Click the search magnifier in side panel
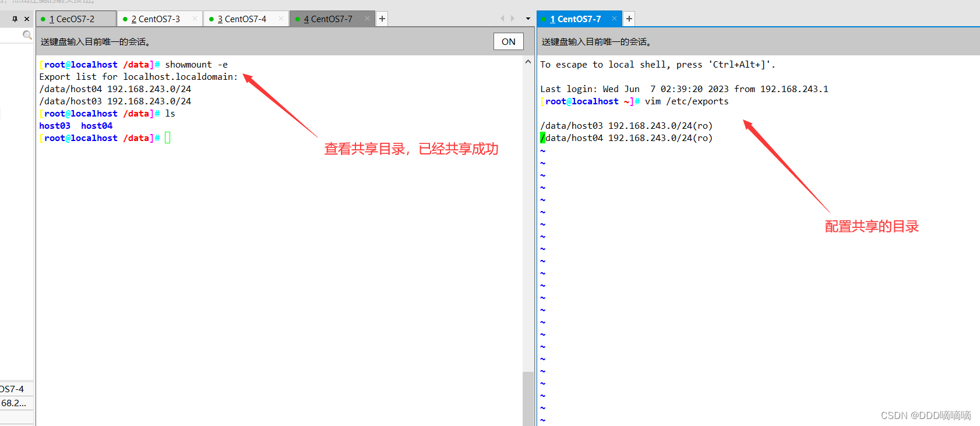 click(x=27, y=35)
